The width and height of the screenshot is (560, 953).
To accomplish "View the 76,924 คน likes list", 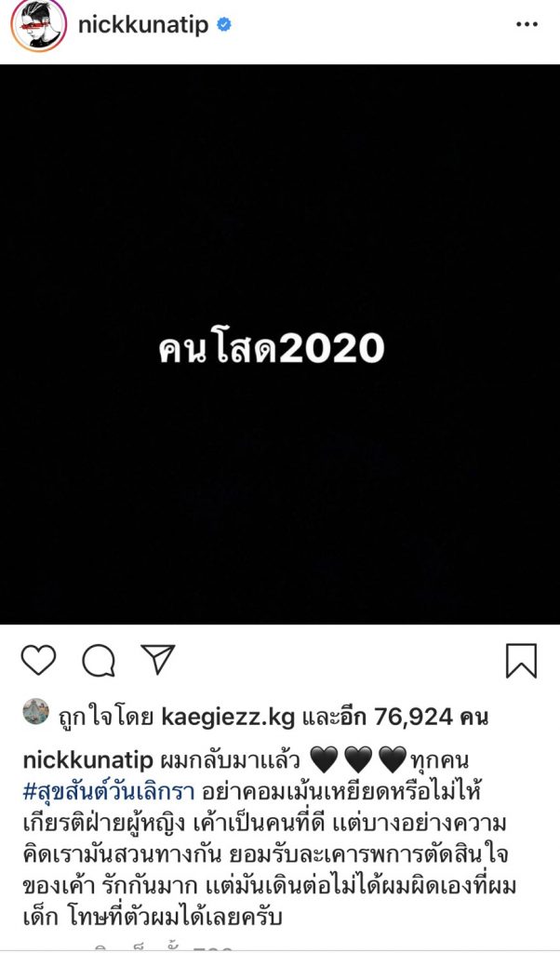I will click(x=431, y=718).
